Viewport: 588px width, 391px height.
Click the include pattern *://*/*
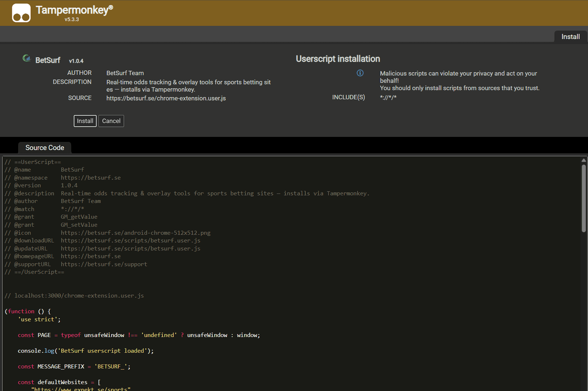pos(388,98)
